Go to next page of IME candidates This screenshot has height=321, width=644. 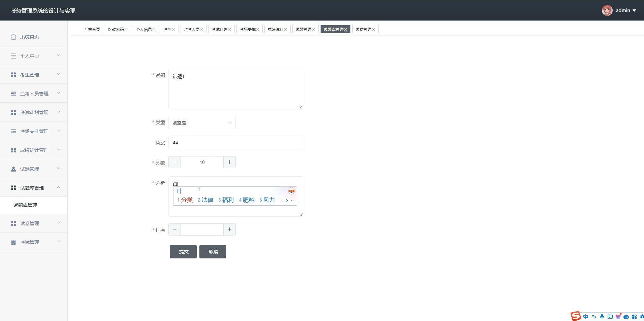[287, 200]
